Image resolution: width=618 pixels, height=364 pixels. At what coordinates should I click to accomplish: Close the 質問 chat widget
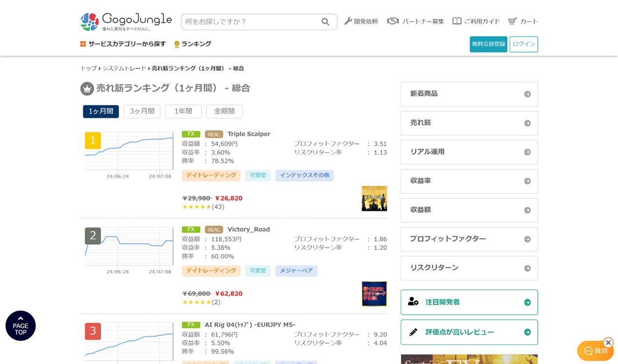(608, 343)
